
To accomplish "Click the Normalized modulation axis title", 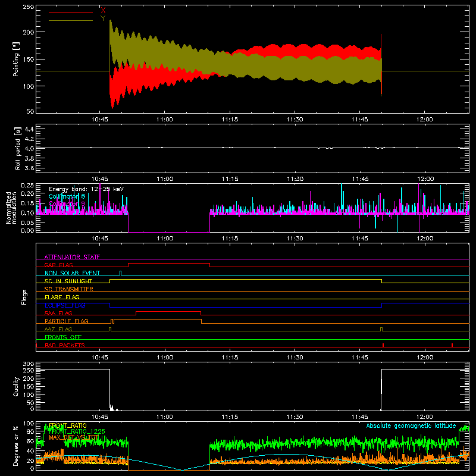I will (x=11, y=208).
